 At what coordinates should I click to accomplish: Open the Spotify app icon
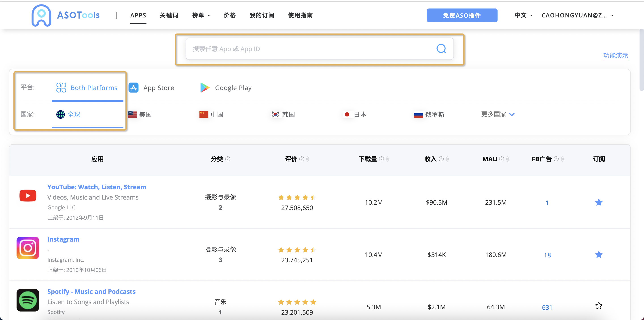[28, 300]
